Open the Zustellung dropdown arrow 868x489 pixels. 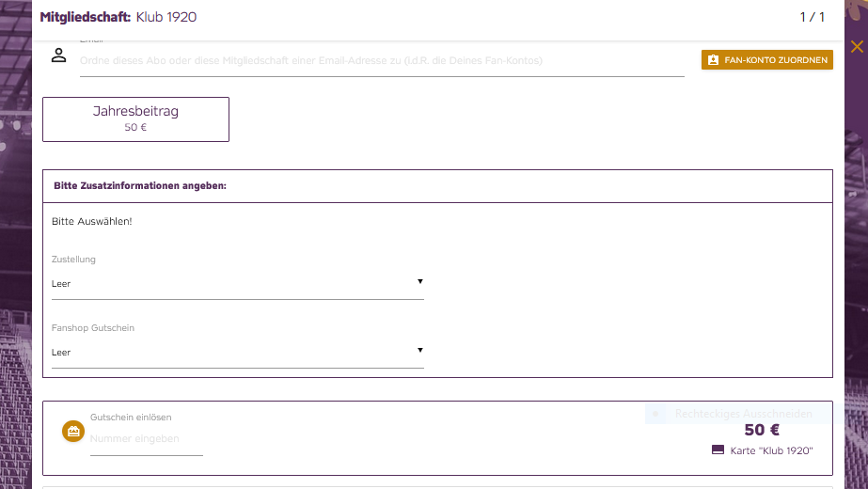pyautogui.click(x=420, y=281)
